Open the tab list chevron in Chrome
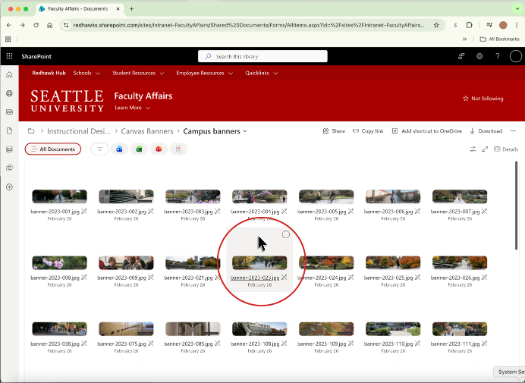This screenshot has height=383, width=525. coord(517,9)
